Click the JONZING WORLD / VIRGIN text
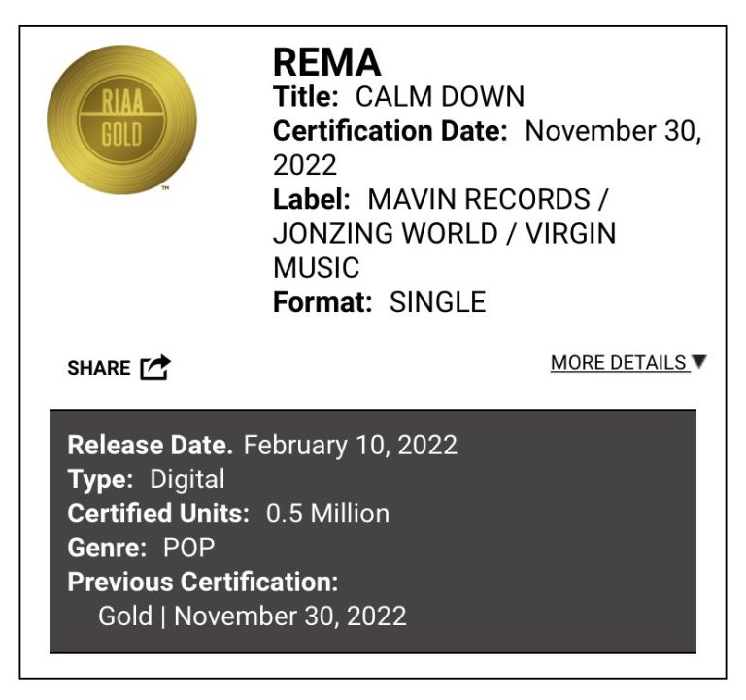Viewport: 746px width, 700px height. [x=444, y=234]
